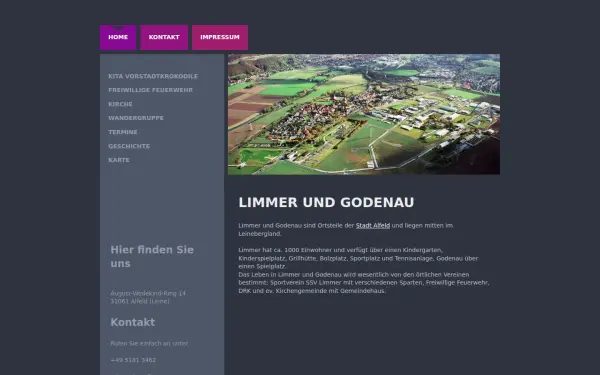The image size is (600, 375).
Task: Go to Freiwillige Feuerwehr page
Action: point(150,90)
